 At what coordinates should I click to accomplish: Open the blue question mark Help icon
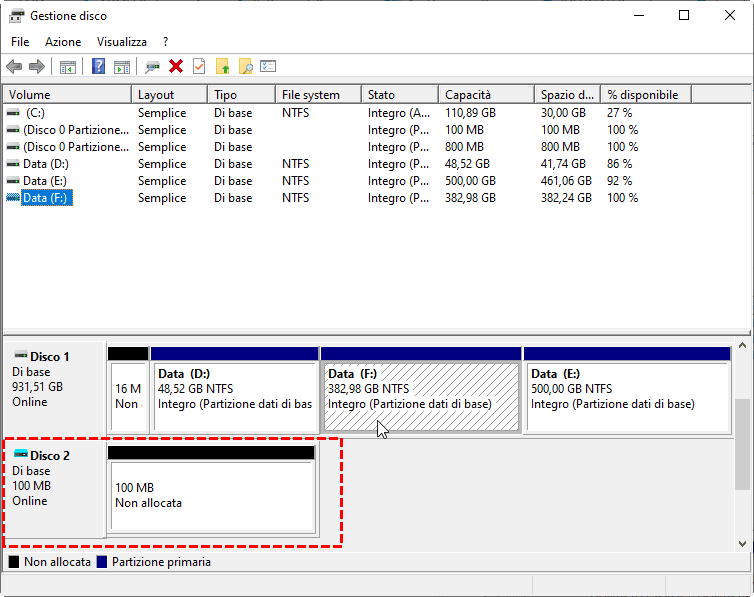click(99, 66)
